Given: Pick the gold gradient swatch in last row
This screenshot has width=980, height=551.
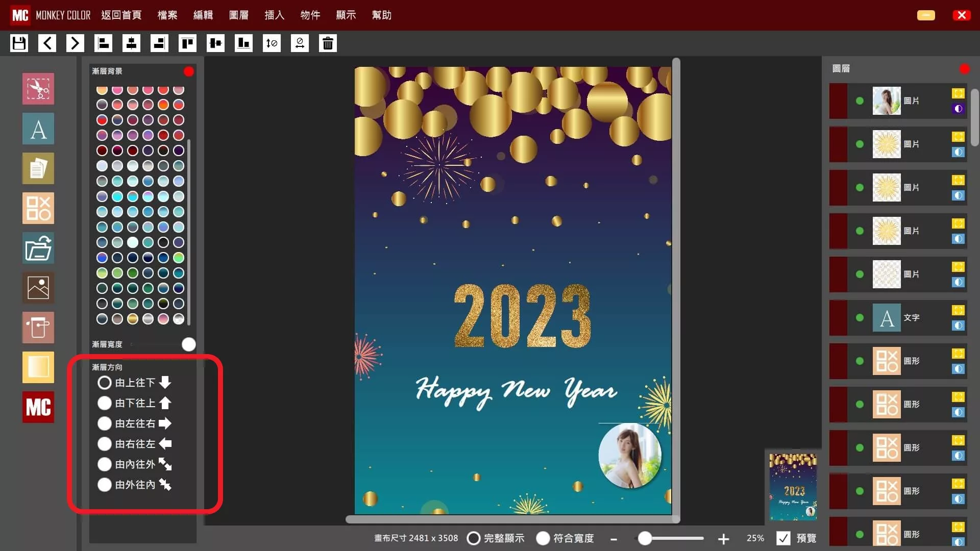Looking at the screenshot, I should [x=133, y=319].
